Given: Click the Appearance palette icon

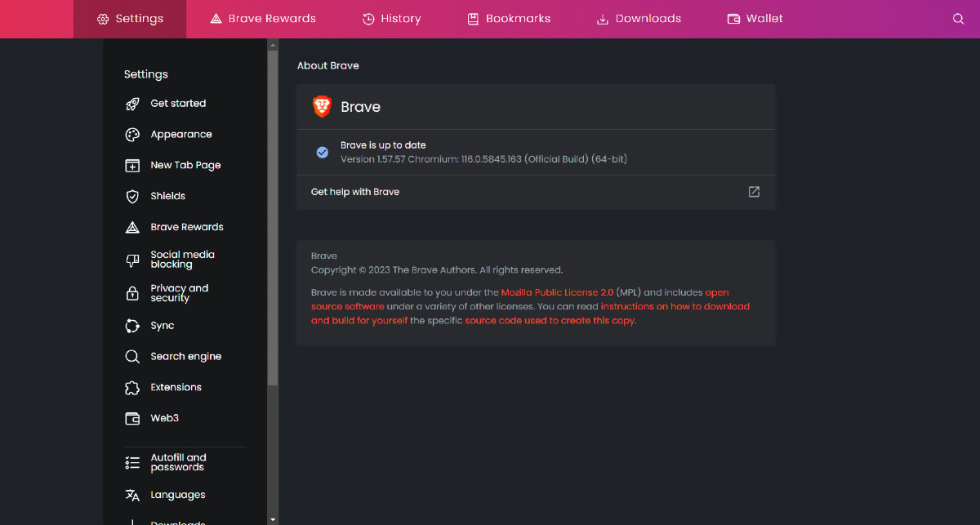Looking at the screenshot, I should 132,135.
